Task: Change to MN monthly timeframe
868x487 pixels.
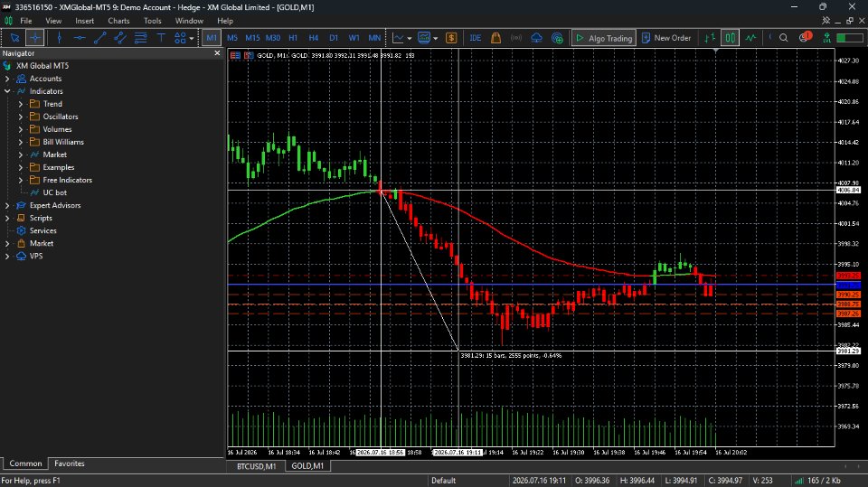Action: click(374, 38)
